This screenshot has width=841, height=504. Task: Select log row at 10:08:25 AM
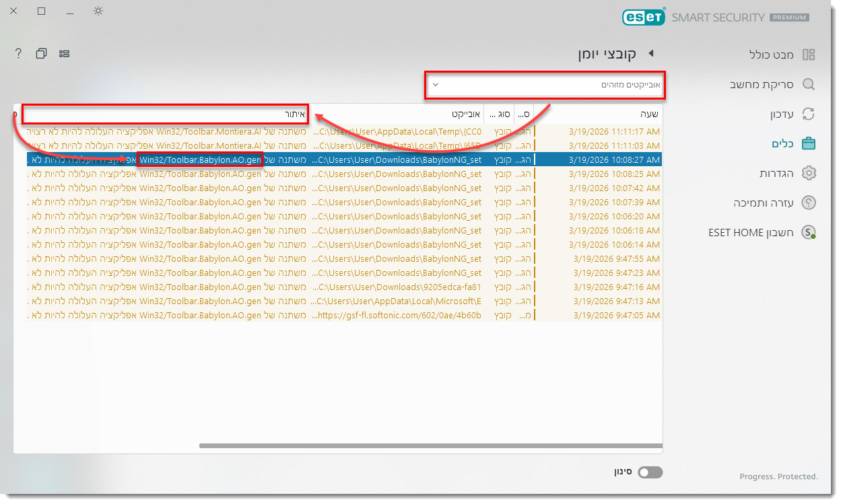(x=345, y=174)
